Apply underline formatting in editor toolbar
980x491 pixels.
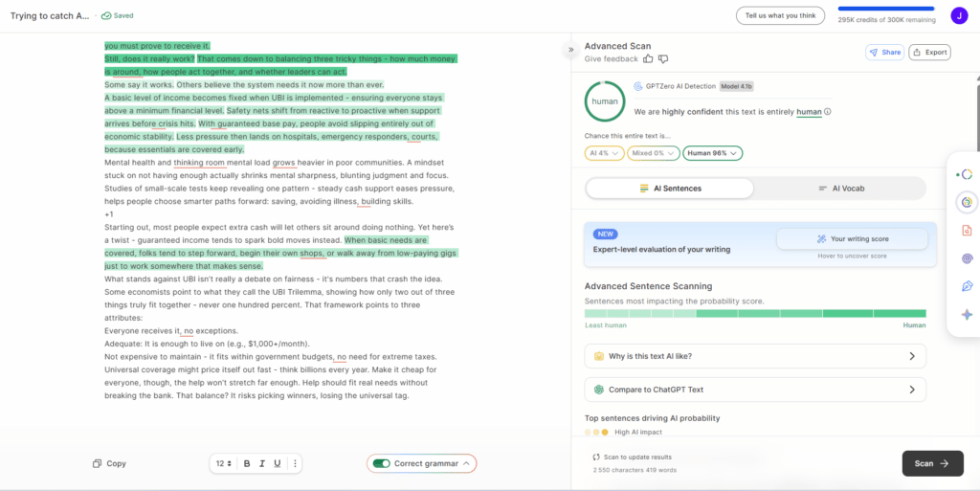[278, 463]
